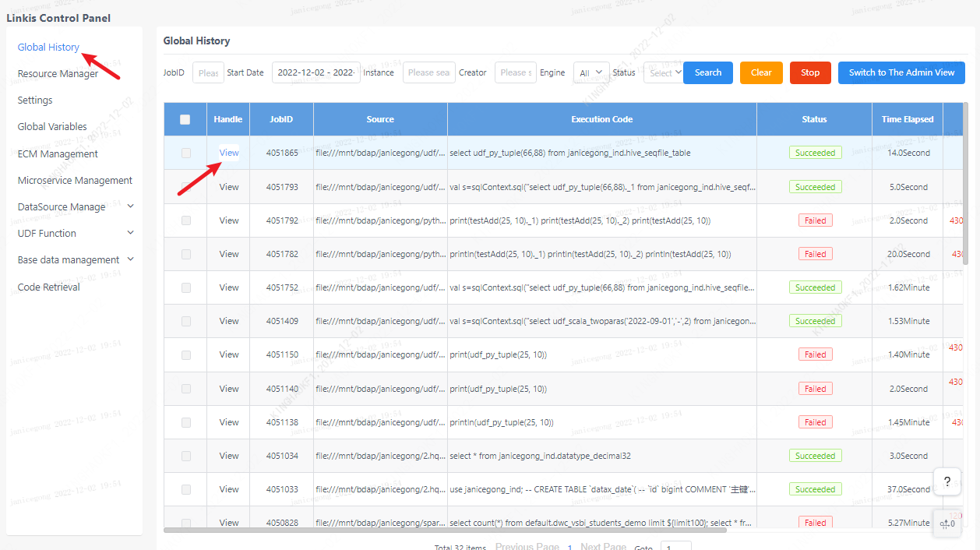
Task: Click the floating task counter icon
Action: click(947, 523)
